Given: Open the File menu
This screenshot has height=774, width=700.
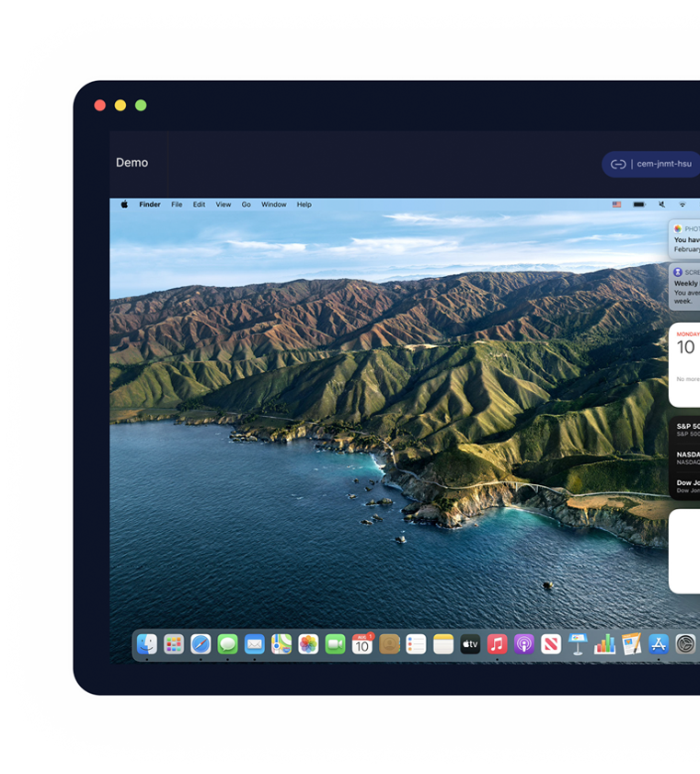Looking at the screenshot, I should point(177,204).
